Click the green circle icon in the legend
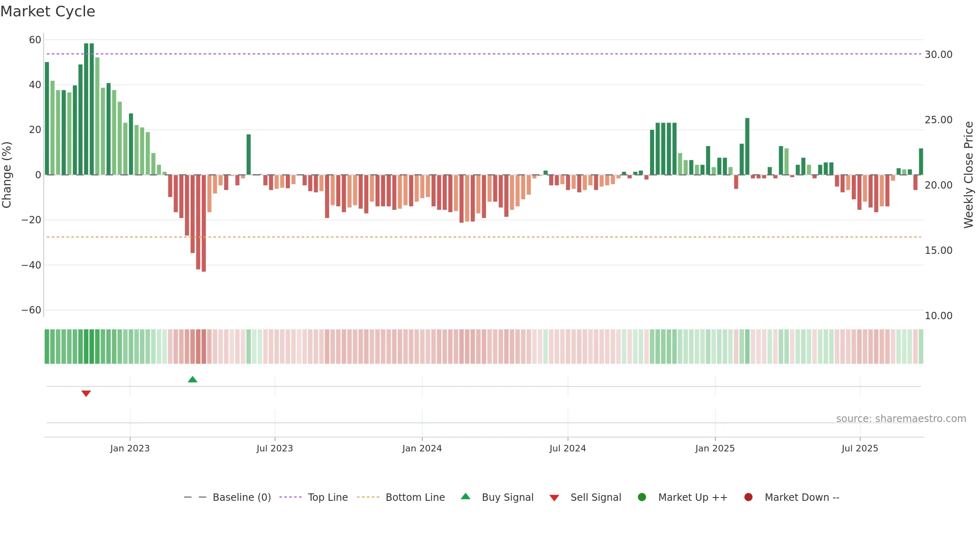980x551 pixels. tap(642, 497)
